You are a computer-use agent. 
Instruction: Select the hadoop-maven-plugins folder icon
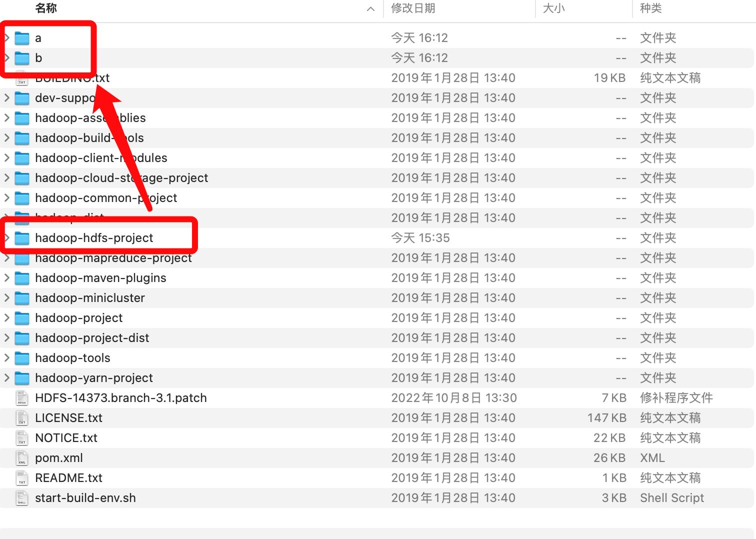tap(22, 278)
